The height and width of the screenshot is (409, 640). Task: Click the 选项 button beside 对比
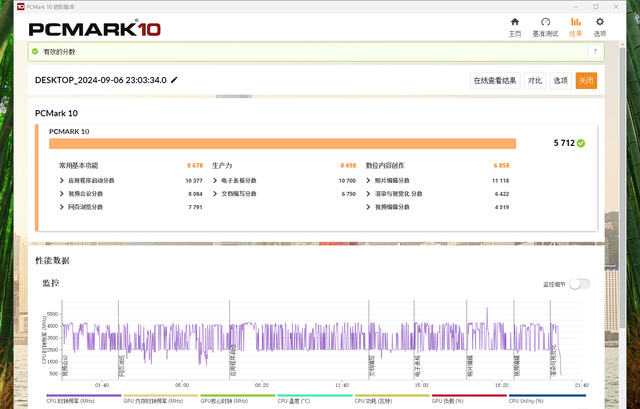click(560, 80)
